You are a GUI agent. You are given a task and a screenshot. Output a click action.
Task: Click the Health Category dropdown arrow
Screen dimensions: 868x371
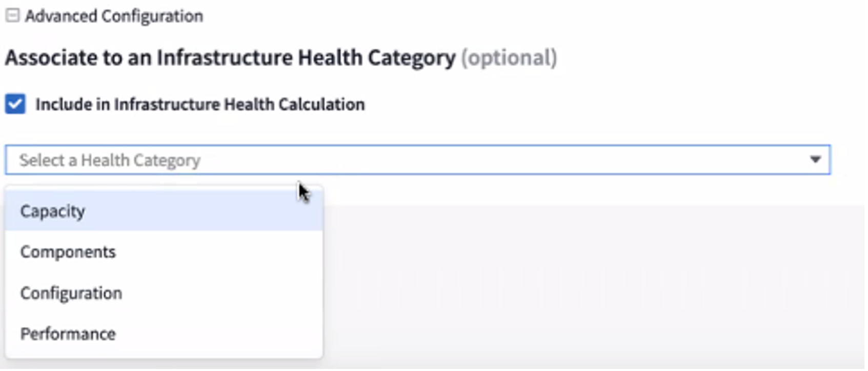point(815,160)
